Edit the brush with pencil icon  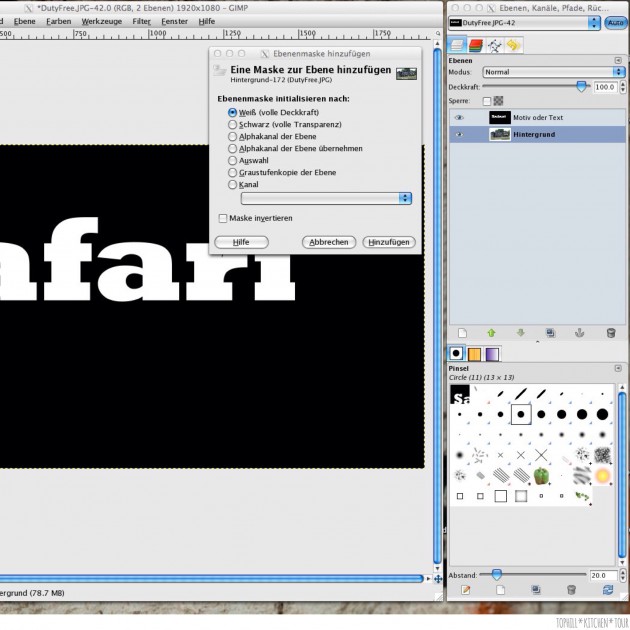pyautogui.click(x=466, y=589)
